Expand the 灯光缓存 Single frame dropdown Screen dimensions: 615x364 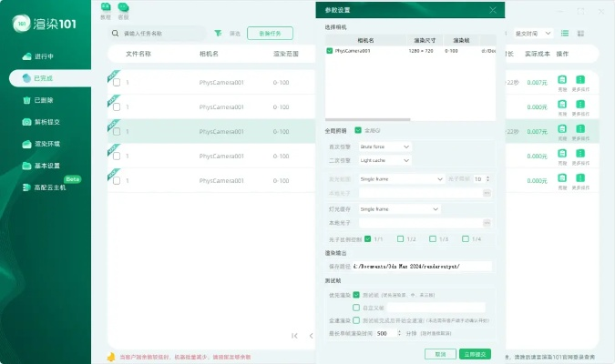click(x=400, y=208)
